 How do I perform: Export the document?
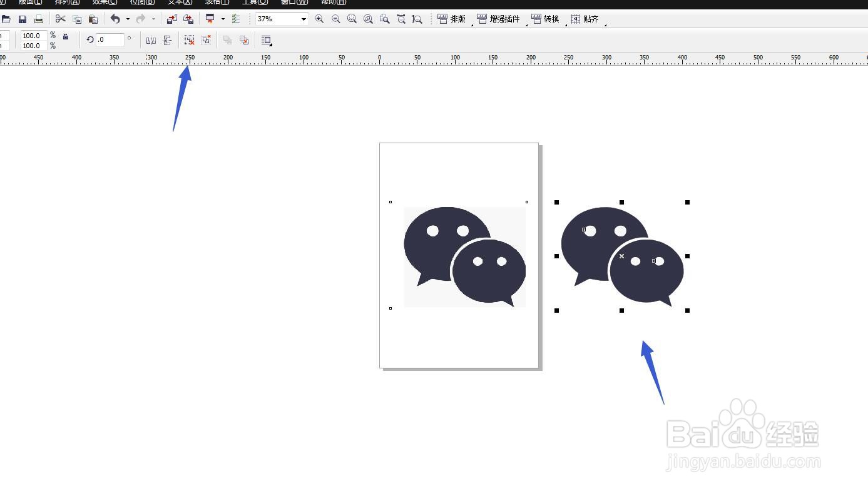[189, 18]
